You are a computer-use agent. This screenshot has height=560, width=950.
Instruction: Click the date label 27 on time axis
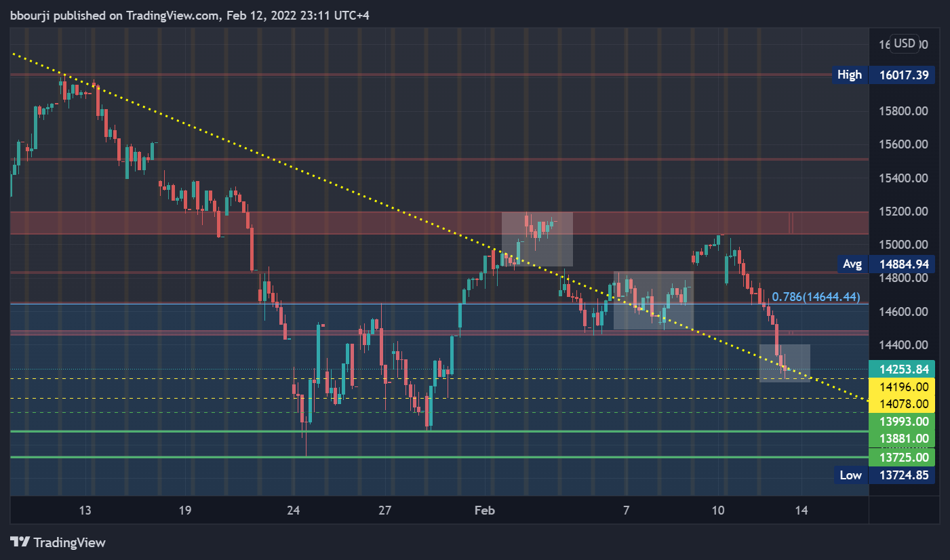click(385, 510)
